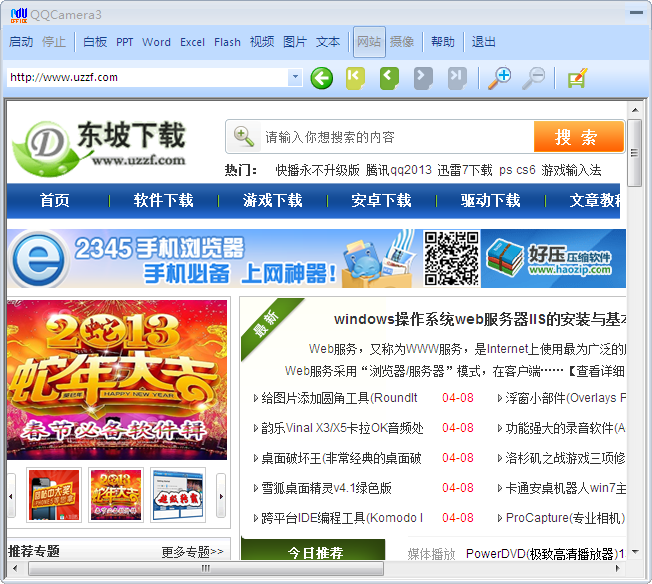Select Excel mode

pos(192,42)
